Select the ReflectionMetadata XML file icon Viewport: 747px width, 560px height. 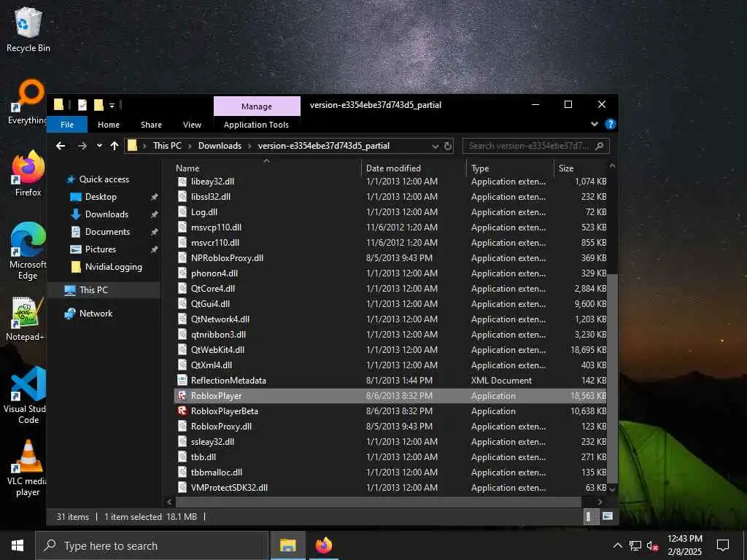(182, 380)
